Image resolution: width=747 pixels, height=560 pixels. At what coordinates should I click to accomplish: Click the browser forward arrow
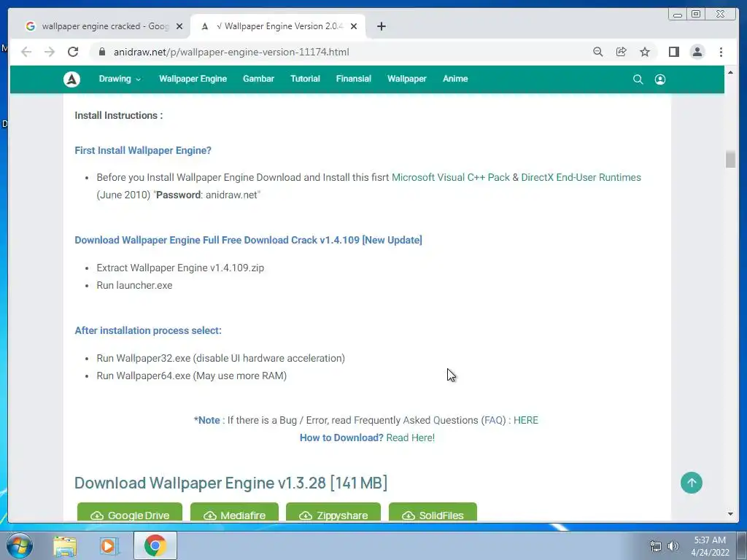[50, 52]
